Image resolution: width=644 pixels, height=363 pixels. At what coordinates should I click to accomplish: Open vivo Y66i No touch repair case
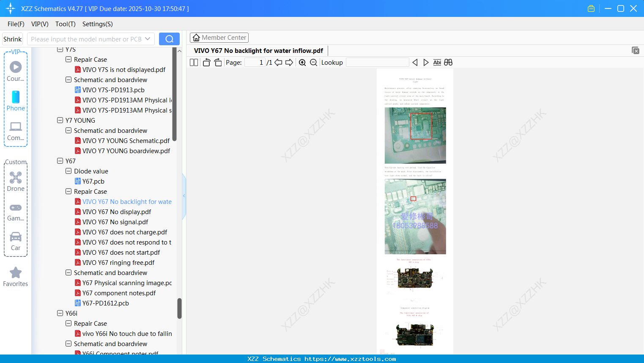point(127,333)
